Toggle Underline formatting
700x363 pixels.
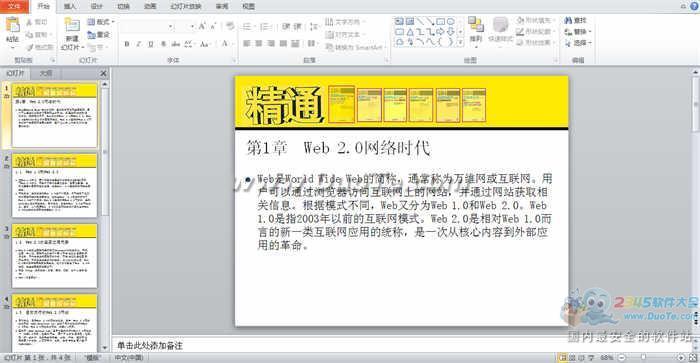tap(151, 44)
